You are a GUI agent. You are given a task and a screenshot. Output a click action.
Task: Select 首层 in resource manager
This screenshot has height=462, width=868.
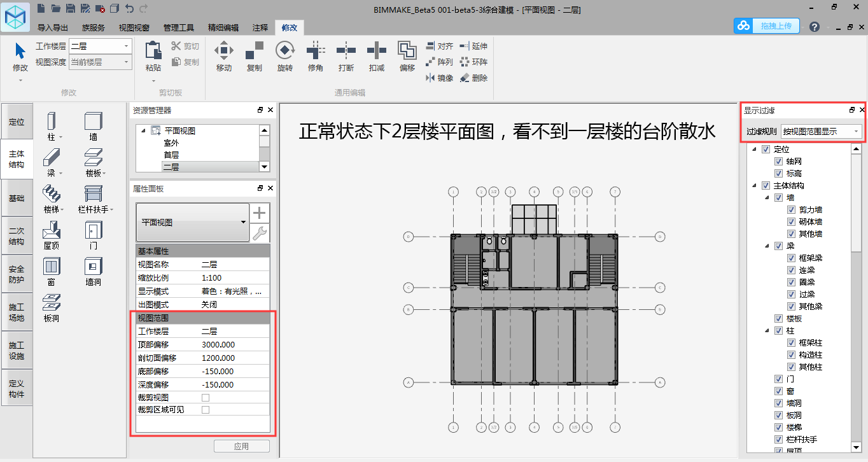171,155
